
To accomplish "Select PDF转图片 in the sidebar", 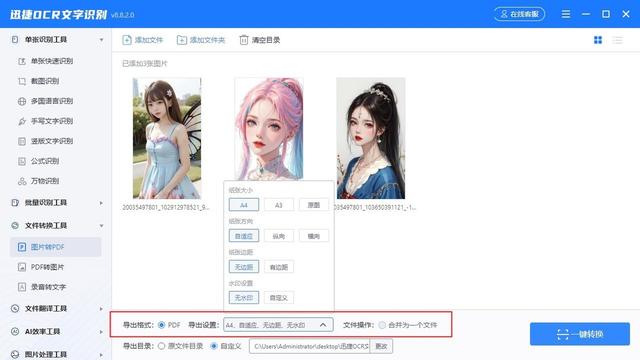I will pos(47,267).
